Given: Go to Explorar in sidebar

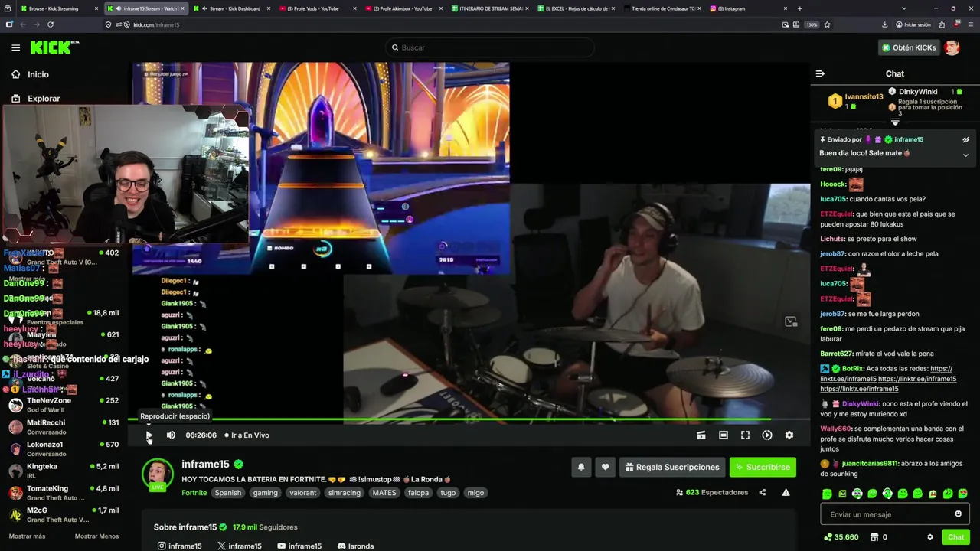Looking at the screenshot, I should [x=44, y=98].
